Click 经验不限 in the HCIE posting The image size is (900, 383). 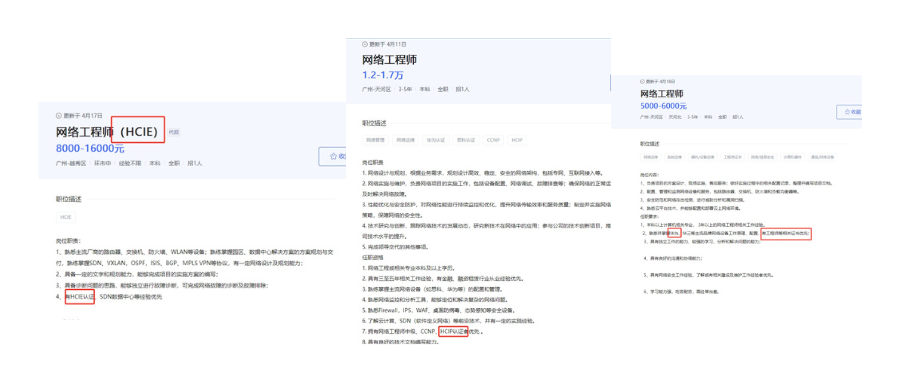pos(129,164)
